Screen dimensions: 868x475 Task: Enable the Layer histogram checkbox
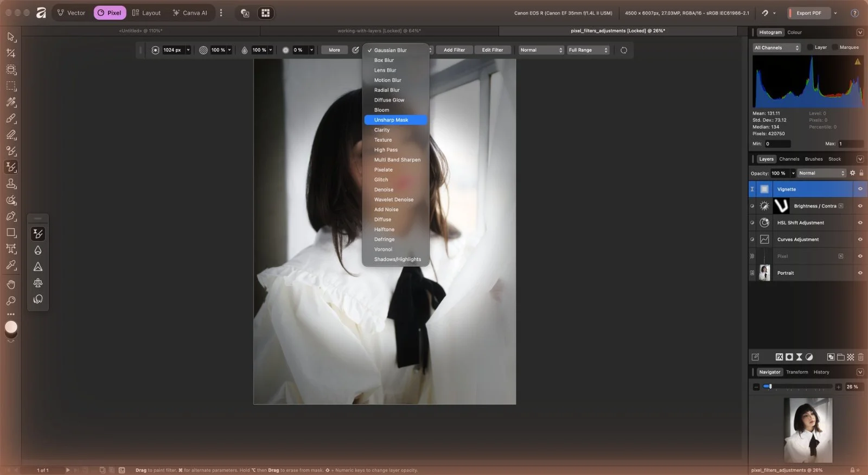click(810, 47)
